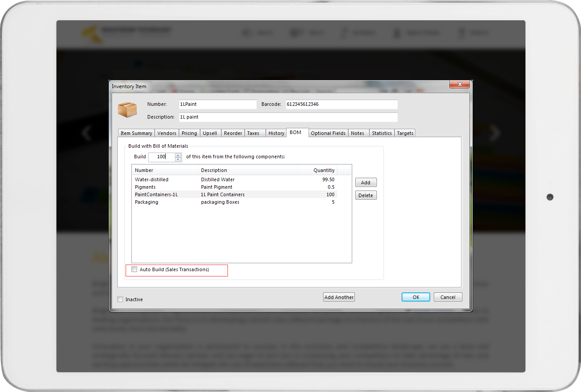Click the left carousel arrow behind dialog
This screenshot has height=392, width=581.
(x=87, y=133)
